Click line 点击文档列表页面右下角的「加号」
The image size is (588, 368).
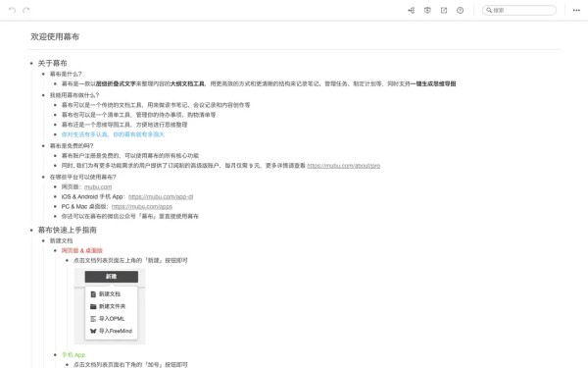click(130, 364)
